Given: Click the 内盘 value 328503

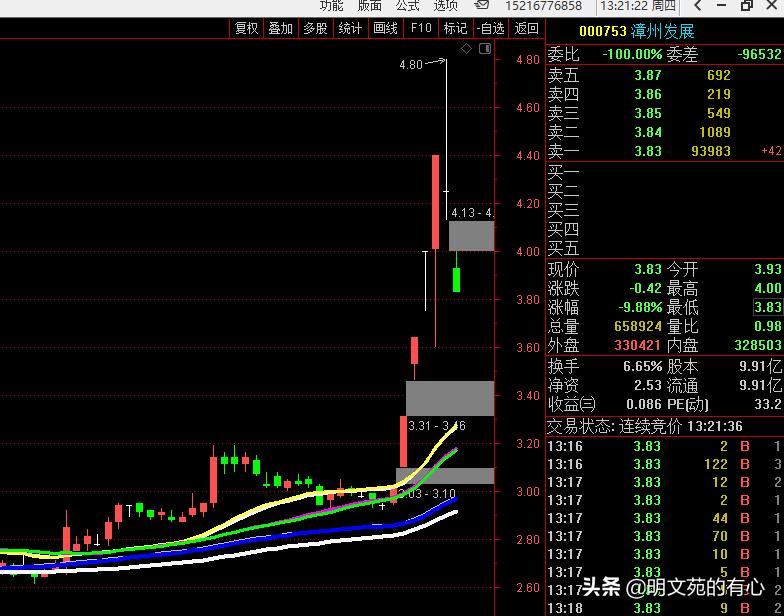Looking at the screenshot, I should click(758, 345).
